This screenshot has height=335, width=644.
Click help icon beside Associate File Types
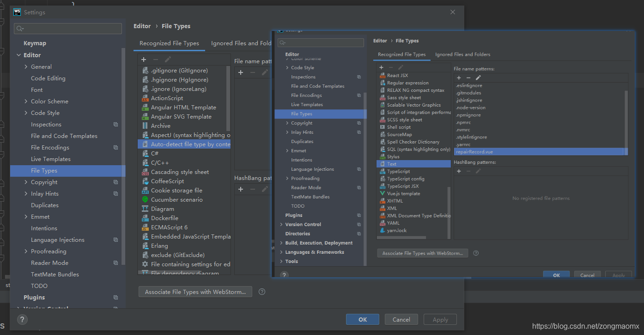tap(262, 292)
